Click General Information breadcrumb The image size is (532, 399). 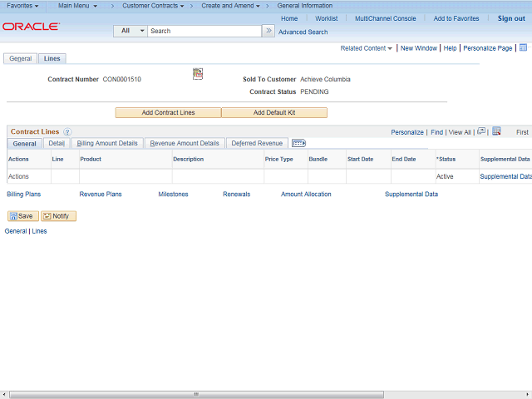pos(305,6)
